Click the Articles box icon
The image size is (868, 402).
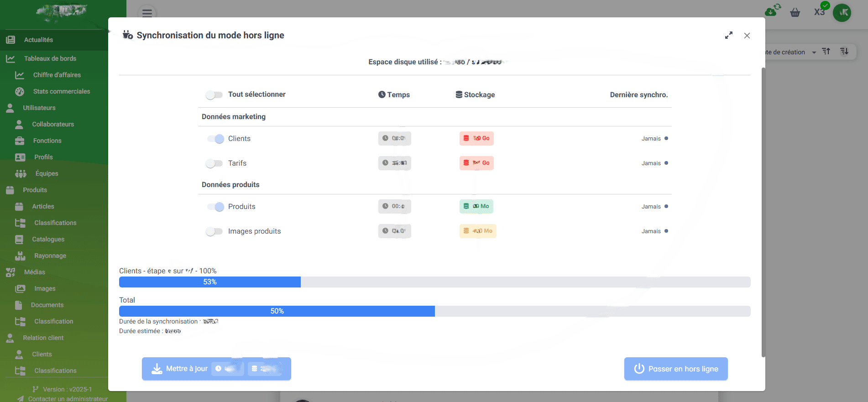19,206
